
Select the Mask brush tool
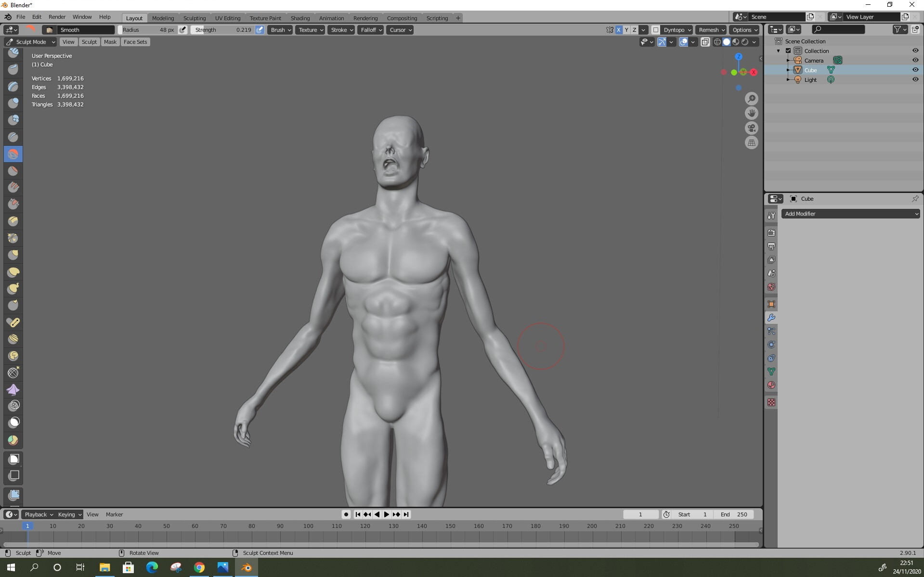pos(13,422)
